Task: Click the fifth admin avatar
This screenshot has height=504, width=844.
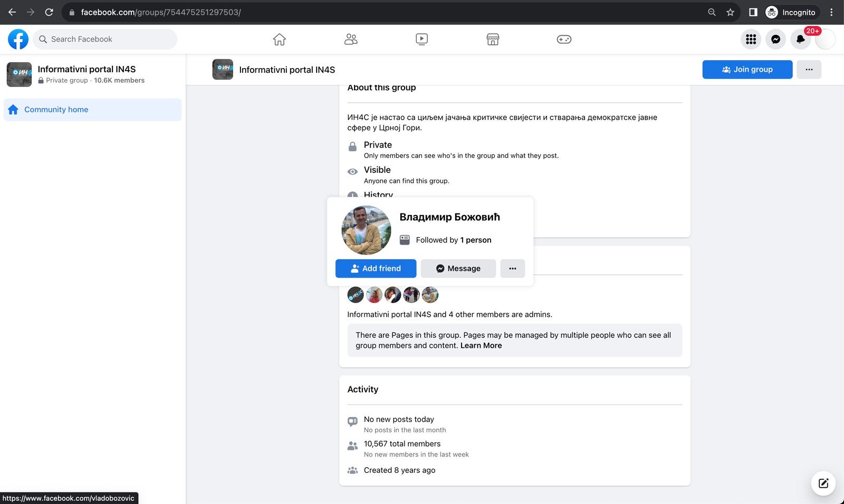Action: [x=430, y=295]
